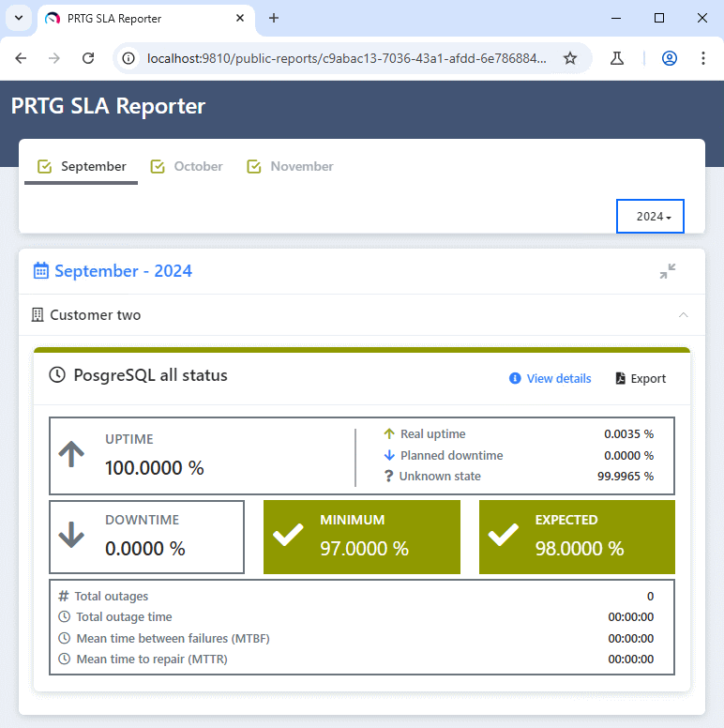Click the green Real uptime arrow icon
Image resolution: width=724 pixels, height=728 pixels.
(389, 433)
